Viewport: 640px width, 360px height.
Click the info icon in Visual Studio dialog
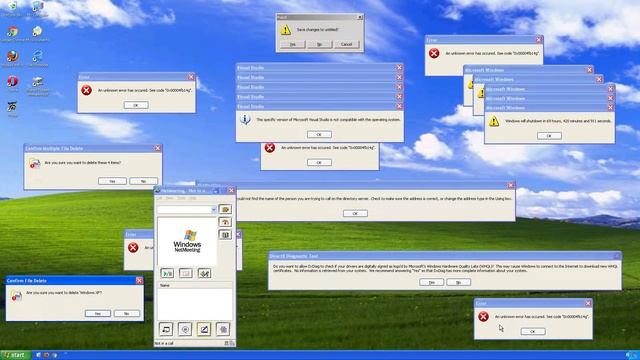[245, 120]
